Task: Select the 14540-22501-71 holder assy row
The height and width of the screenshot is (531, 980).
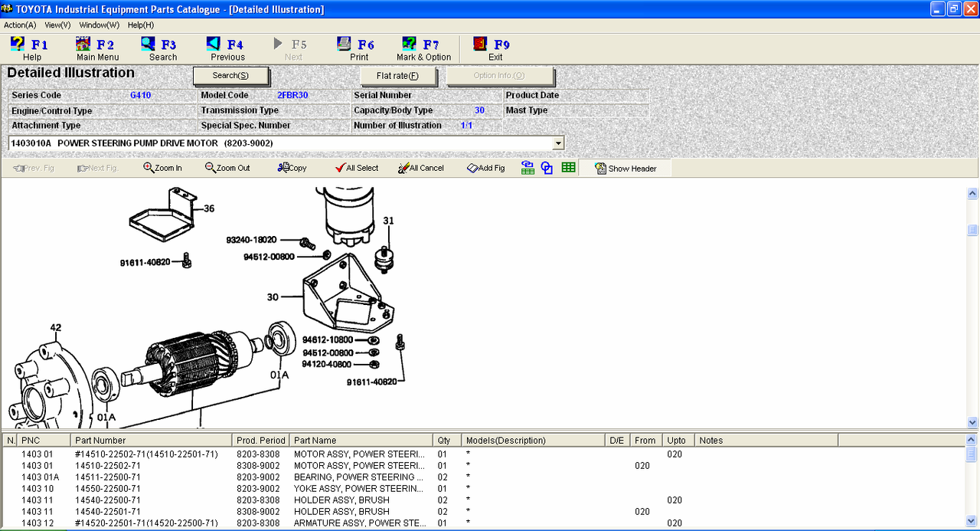Action: click(x=484, y=511)
